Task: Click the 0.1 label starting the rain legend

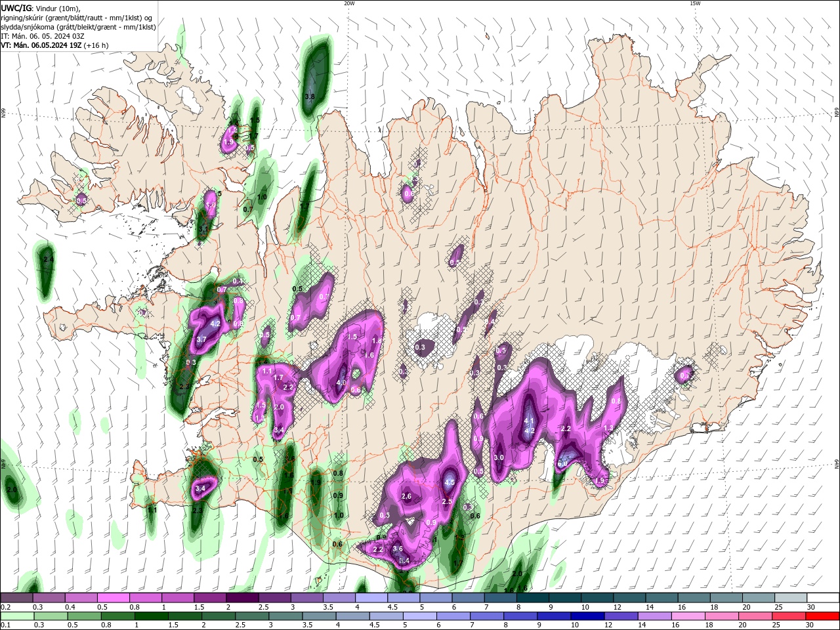Action: [x=5, y=625]
